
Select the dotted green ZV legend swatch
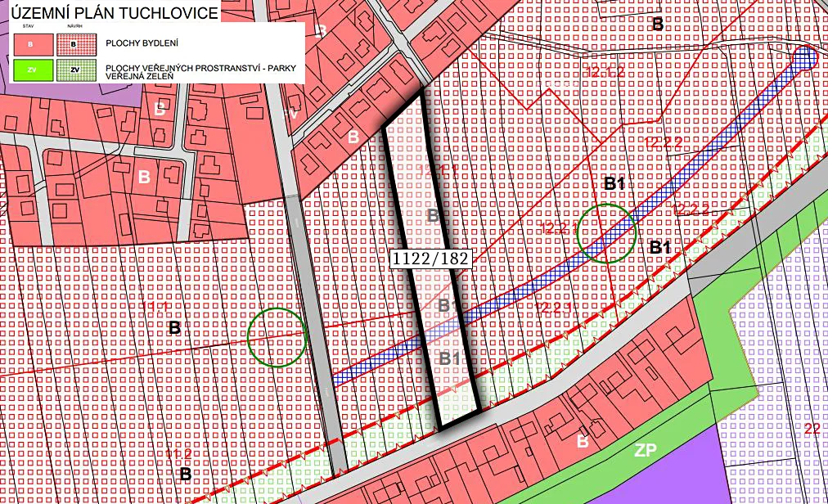(x=73, y=70)
